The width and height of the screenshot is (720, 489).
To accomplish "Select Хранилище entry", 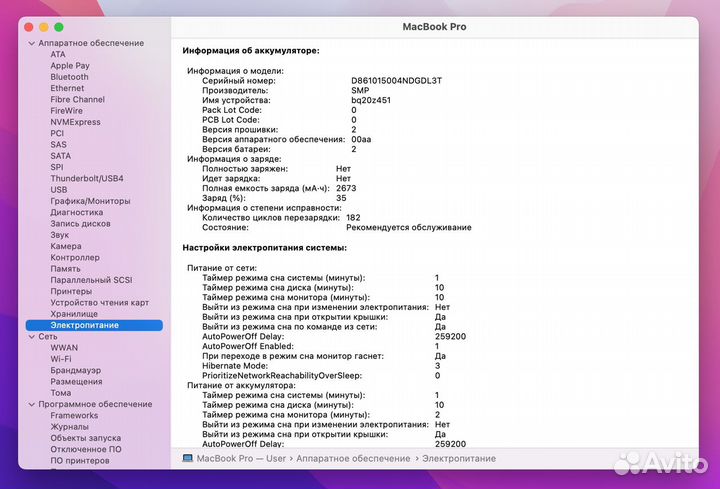I will 74,314.
